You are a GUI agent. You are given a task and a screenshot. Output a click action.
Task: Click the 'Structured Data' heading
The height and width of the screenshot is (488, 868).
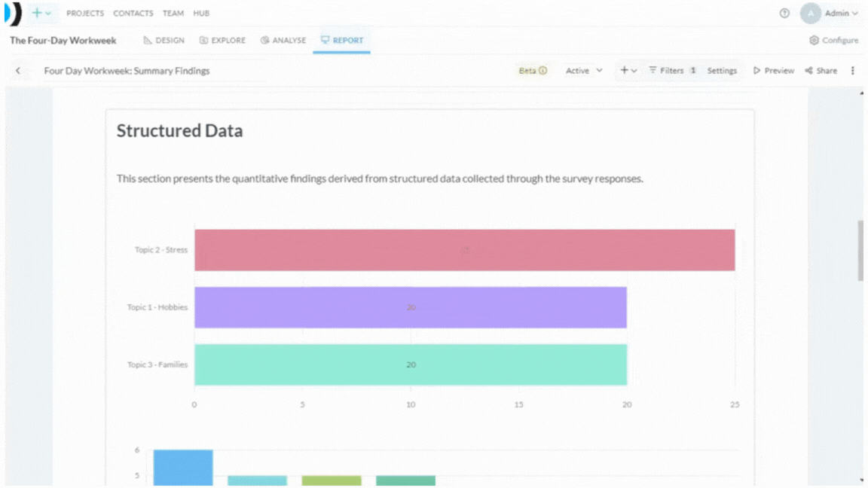(x=180, y=130)
